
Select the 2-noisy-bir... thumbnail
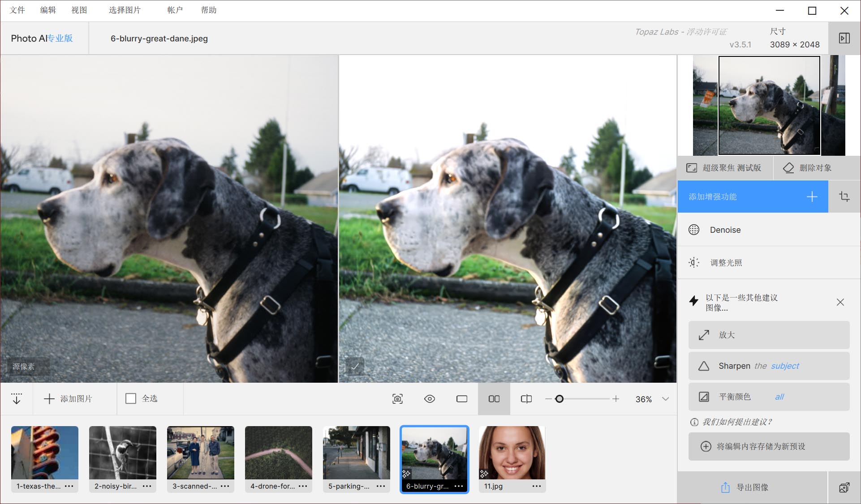pyautogui.click(x=123, y=453)
